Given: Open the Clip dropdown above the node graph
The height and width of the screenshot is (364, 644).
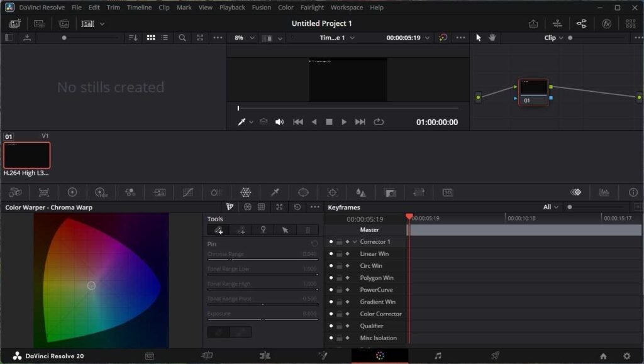Looking at the screenshot, I should tap(553, 38).
